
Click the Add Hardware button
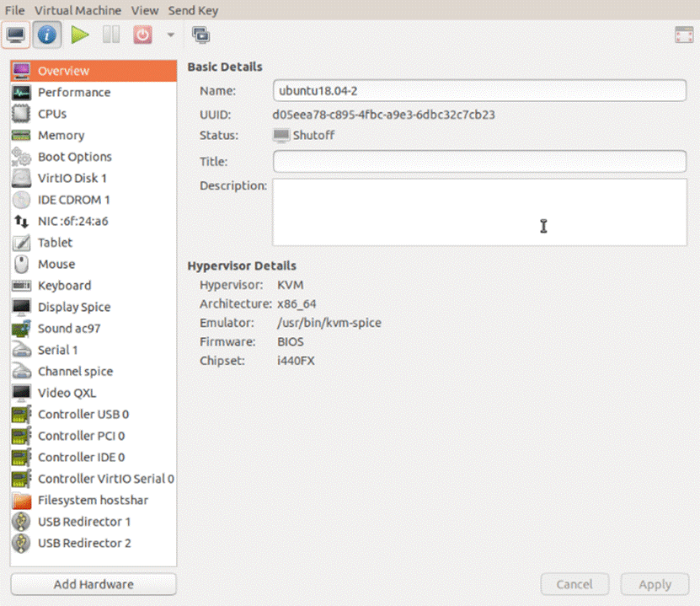click(94, 584)
